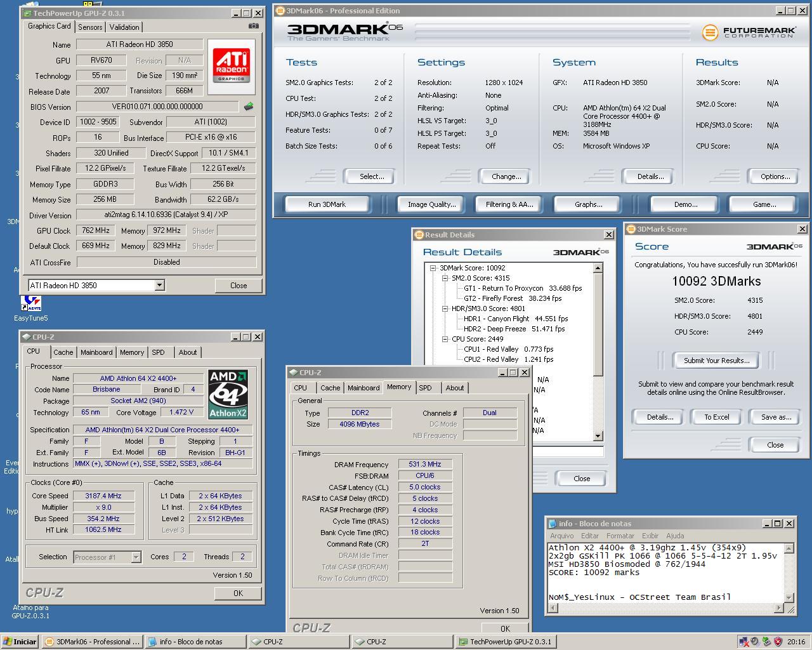Open the Arquivo menu in Notepad
The height and width of the screenshot is (650, 812).
[x=562, y=536]
